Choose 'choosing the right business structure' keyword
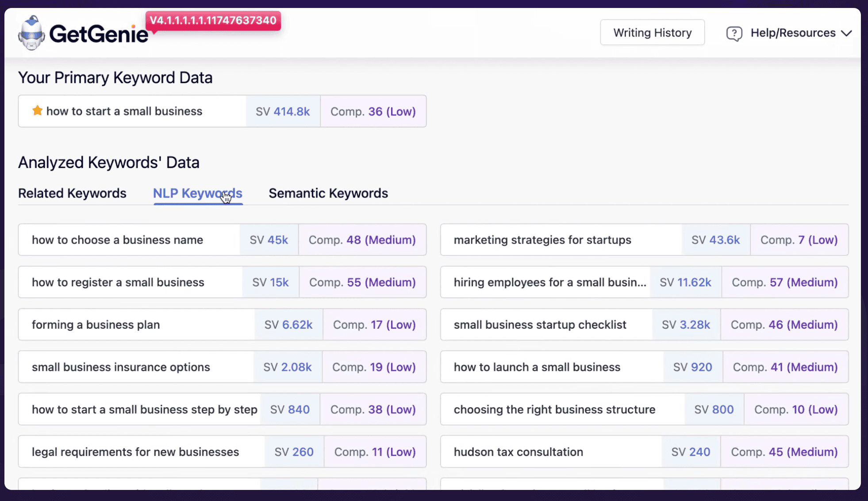Viewport: 868px width, 501px height. (554, 409)
